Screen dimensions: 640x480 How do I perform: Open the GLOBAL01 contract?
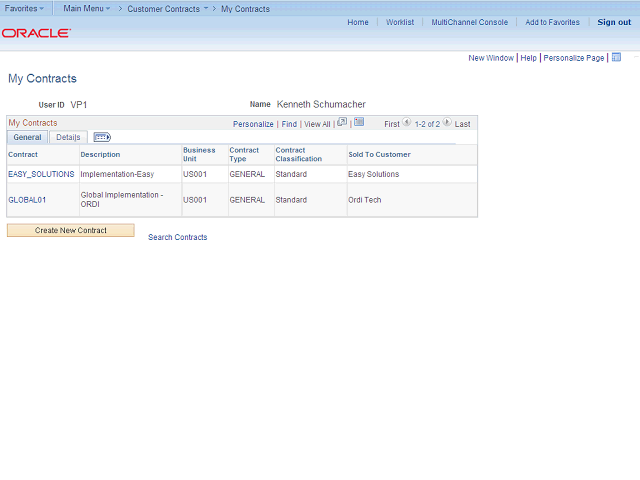tap(27, 200)
